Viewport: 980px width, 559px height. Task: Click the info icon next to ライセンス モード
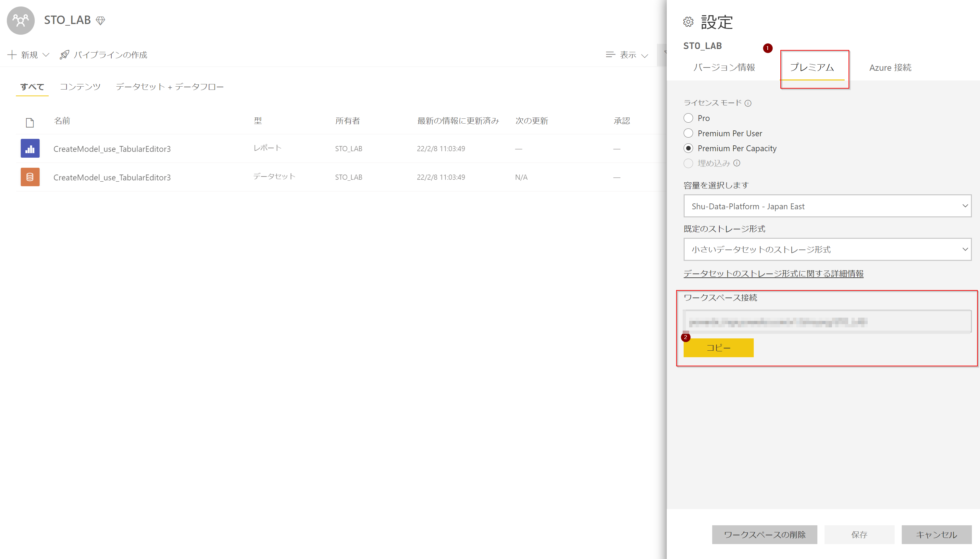(748, 103)
